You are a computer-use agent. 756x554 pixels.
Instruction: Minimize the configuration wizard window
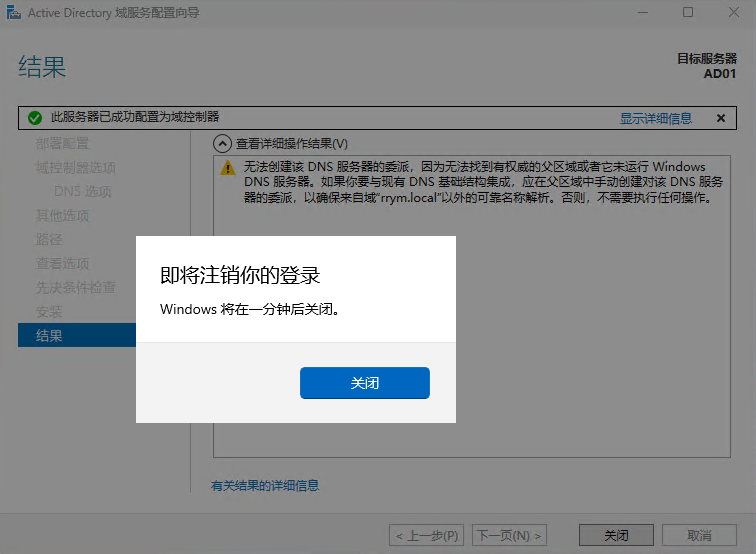tap(641, 12)
